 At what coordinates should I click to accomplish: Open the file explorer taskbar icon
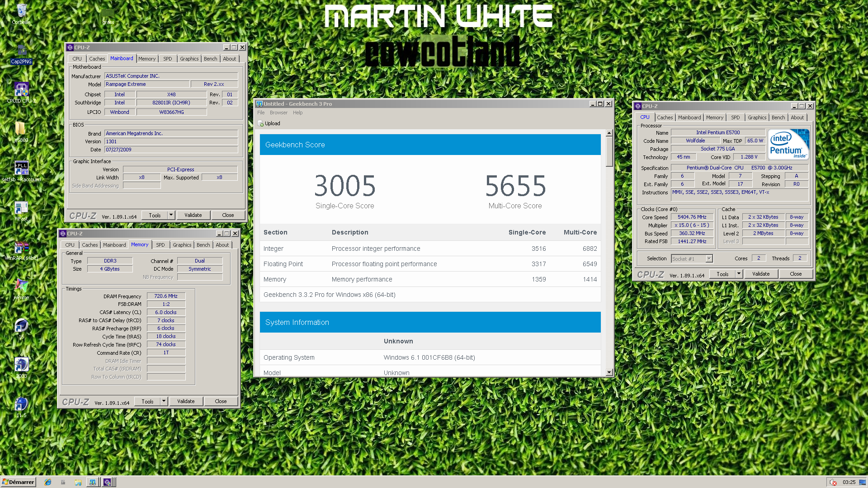tap(78, 482)
